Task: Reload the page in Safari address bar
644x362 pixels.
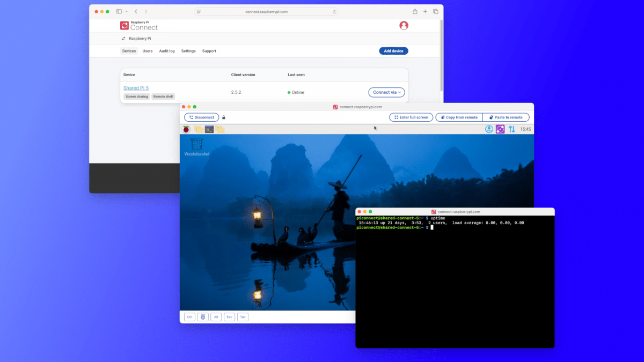Action: pyautogui.click(x=335, y=11)
